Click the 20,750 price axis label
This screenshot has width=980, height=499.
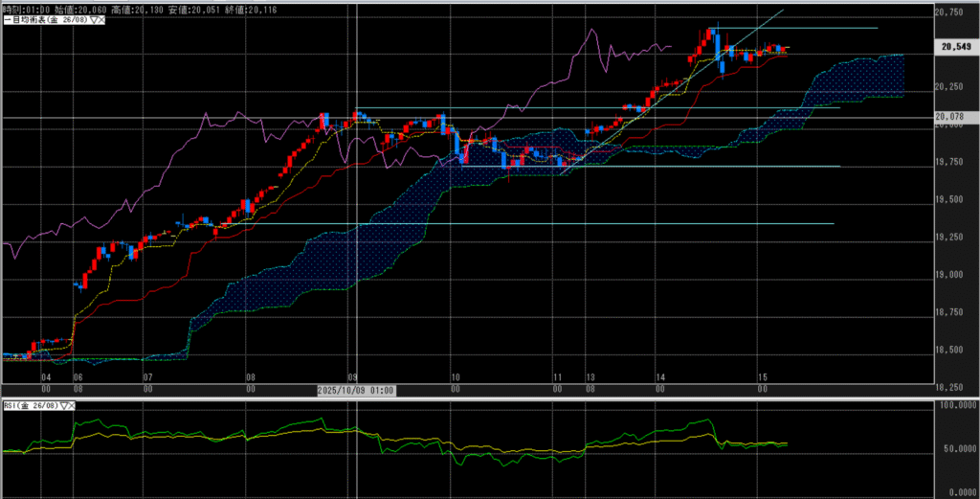click(952, 11)
